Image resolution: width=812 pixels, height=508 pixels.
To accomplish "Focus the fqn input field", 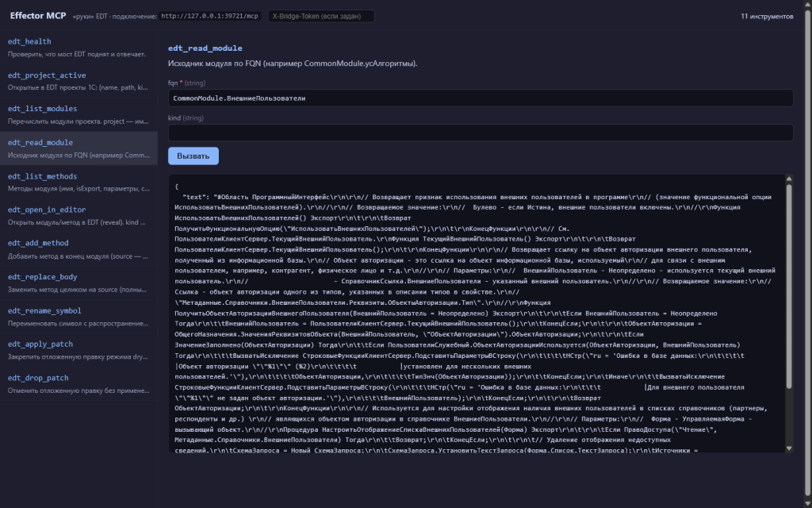I will [481, 98].
